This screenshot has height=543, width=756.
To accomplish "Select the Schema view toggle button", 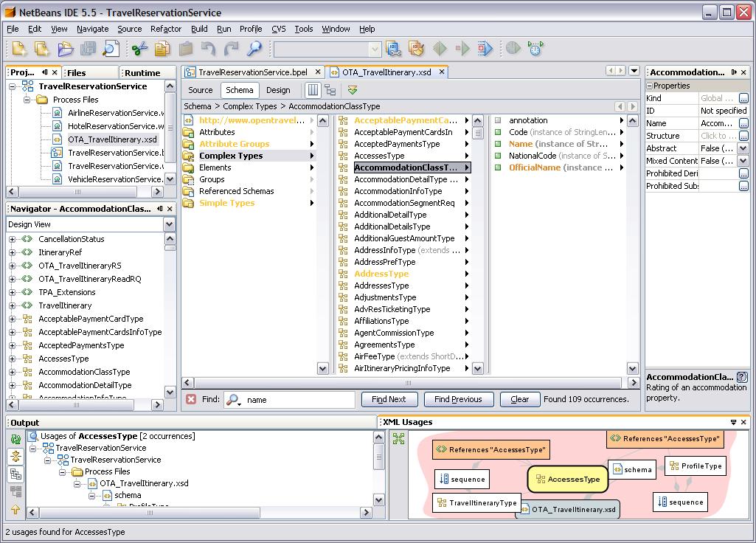I will (x=240, y=90).
